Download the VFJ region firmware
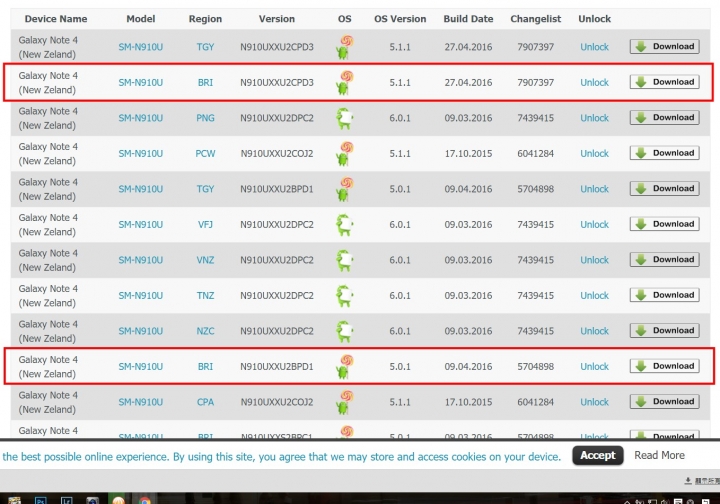Screen dimensions: 720x504 click(x=664, y=224)
